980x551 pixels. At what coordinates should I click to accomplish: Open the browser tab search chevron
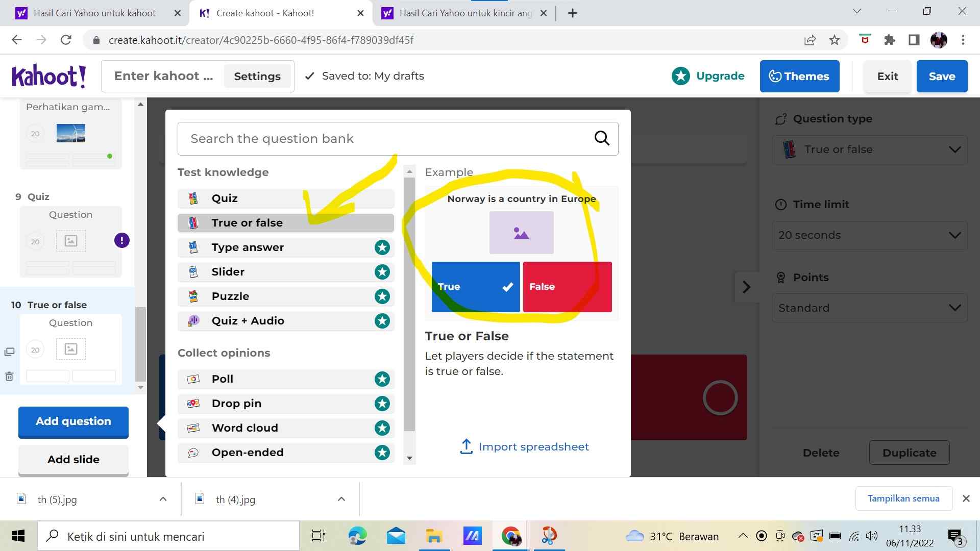point(857,11)
